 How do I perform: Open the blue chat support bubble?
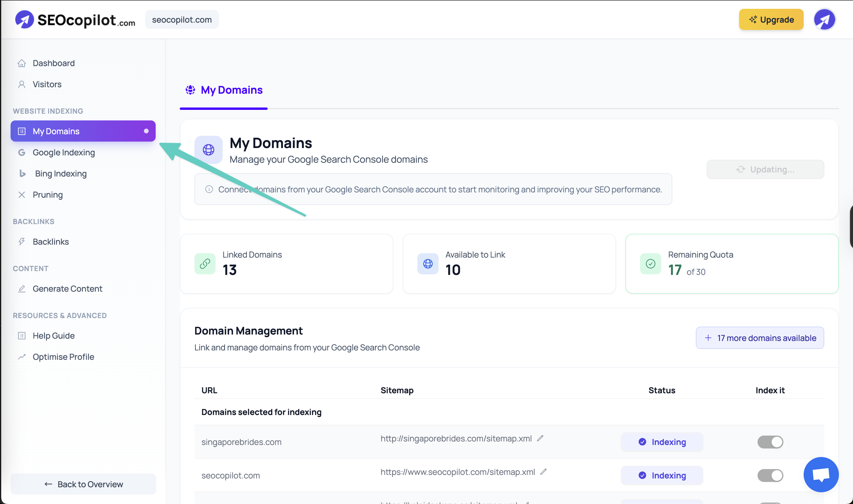coord(821,474)
